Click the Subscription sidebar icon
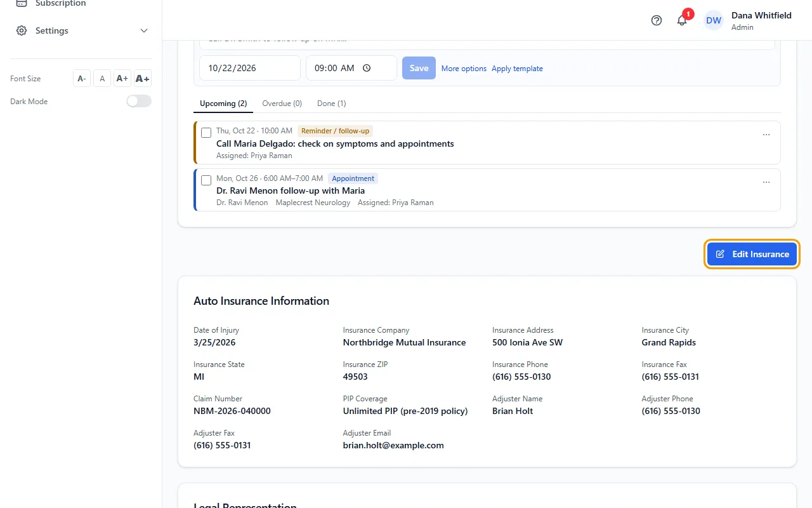This screenshot has width=812, height=508. [22, 3]
